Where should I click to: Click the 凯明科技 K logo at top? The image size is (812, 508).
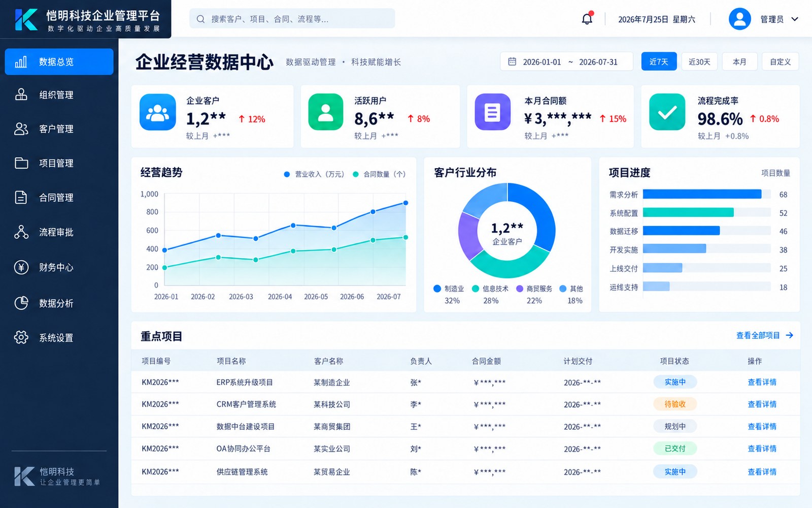coord(26,19)
